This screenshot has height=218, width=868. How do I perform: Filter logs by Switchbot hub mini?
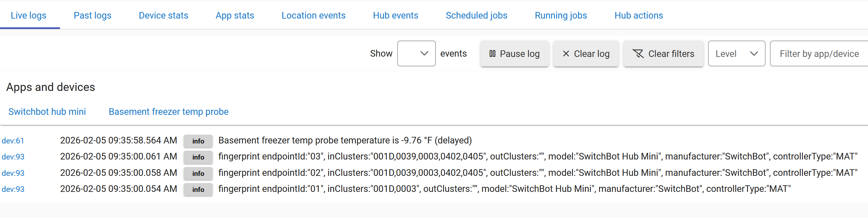47,112
